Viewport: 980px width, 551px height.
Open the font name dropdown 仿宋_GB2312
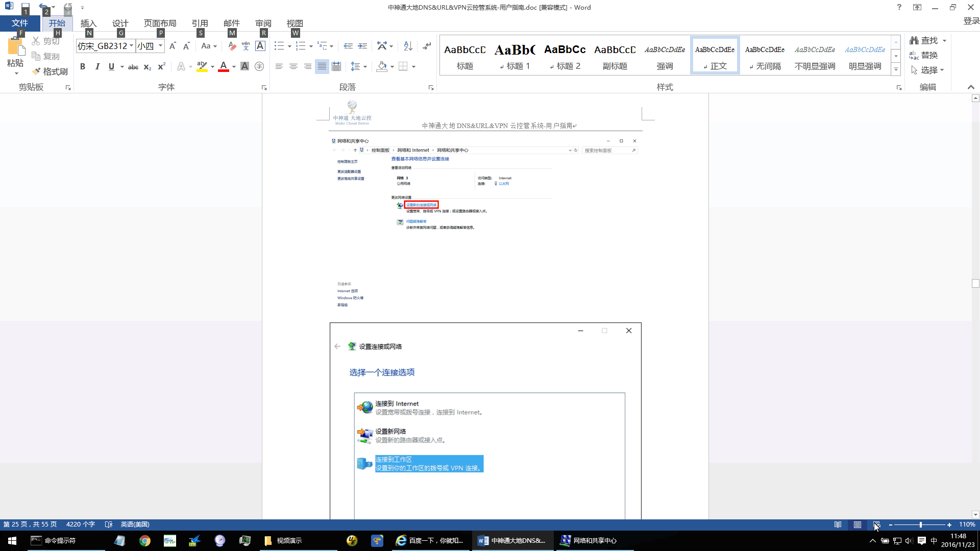pyautogui.click(x=131, y=46)
